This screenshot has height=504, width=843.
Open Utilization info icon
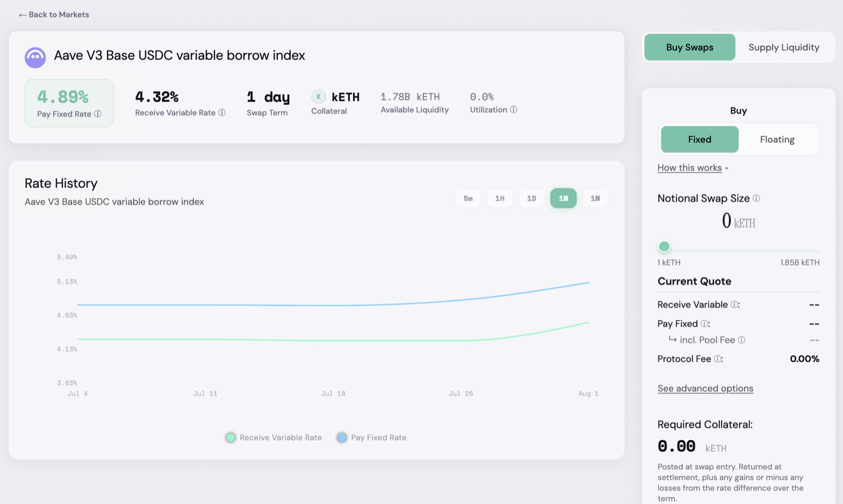[x=513, y=110]
